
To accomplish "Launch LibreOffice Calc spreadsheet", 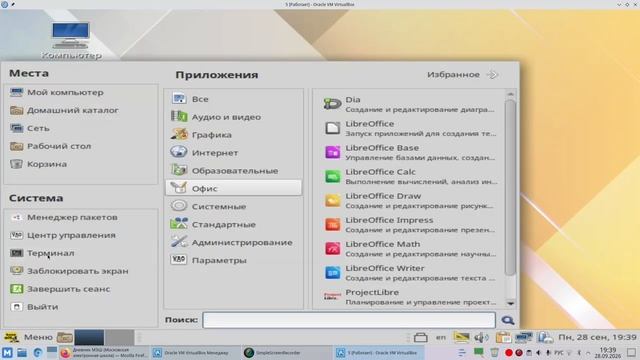I will (410, 176).
